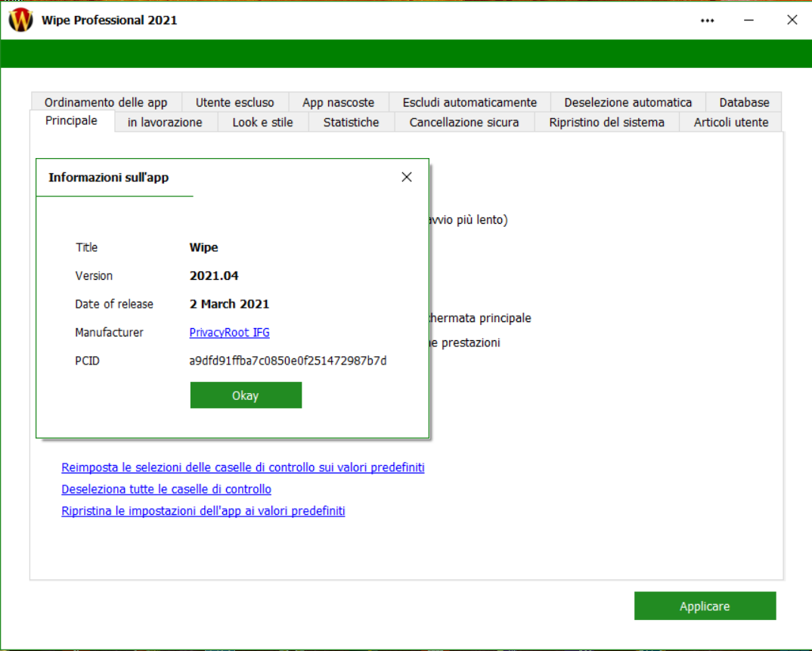Open the PrivacyRoot IFG manufacturer link
This screenshot has height=651, width=812.
[229, 333]
